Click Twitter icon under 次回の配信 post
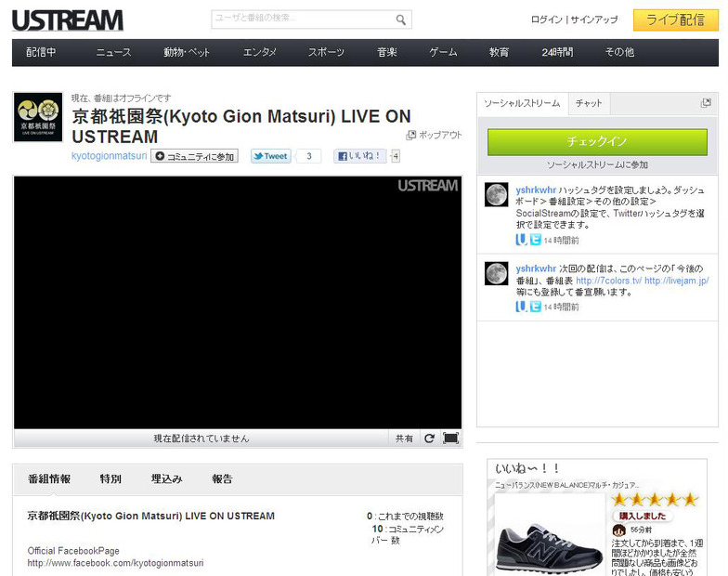This screenshot has width=728, height=576. coord(535,307)
